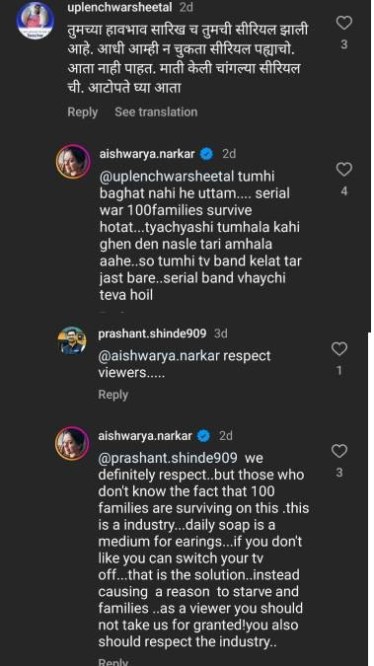Open aishwarya.narkar's avatar beside the @prashant.shinde909 reply
The height and width of the screenshot is (666, 374).
click(72, 444)
